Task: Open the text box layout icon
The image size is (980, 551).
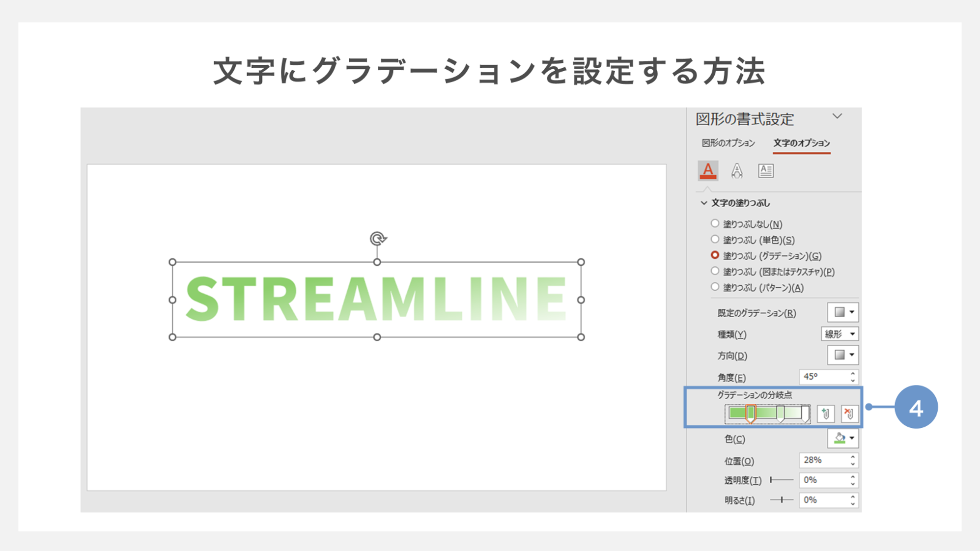Action: click(x=765, y=170)
